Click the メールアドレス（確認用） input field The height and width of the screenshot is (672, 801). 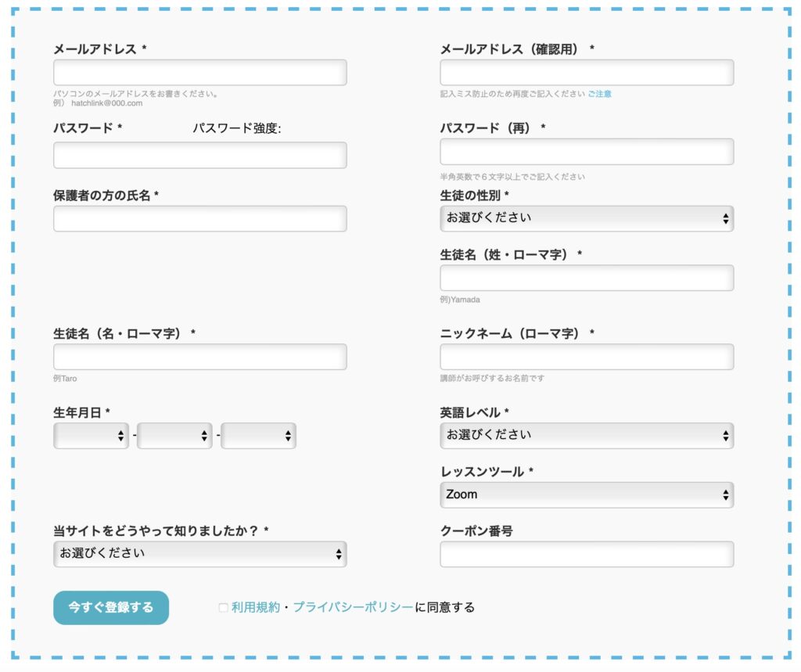[x=587, y=73]
